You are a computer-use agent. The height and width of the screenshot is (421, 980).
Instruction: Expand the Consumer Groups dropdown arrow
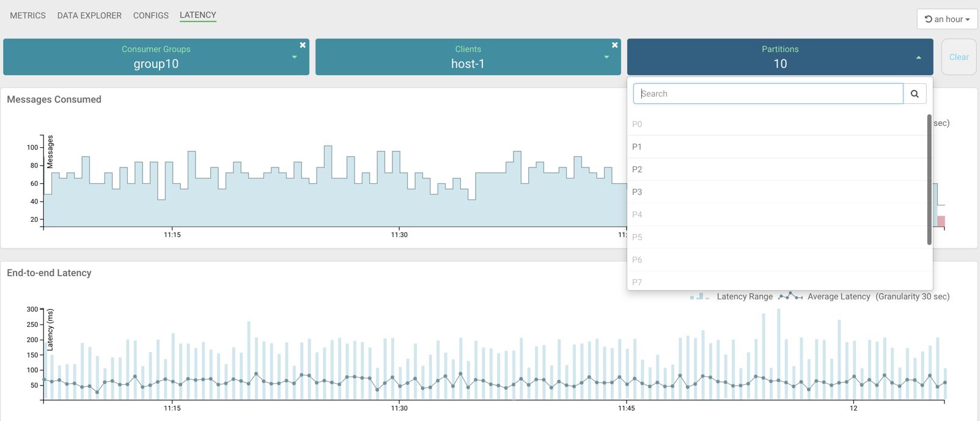[x=295, y=57]
